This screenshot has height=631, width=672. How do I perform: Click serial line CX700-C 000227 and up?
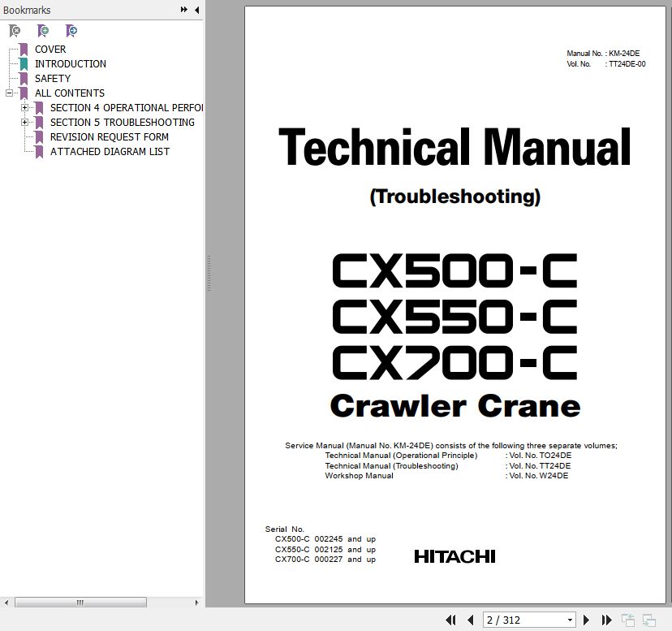pos(325,560)
